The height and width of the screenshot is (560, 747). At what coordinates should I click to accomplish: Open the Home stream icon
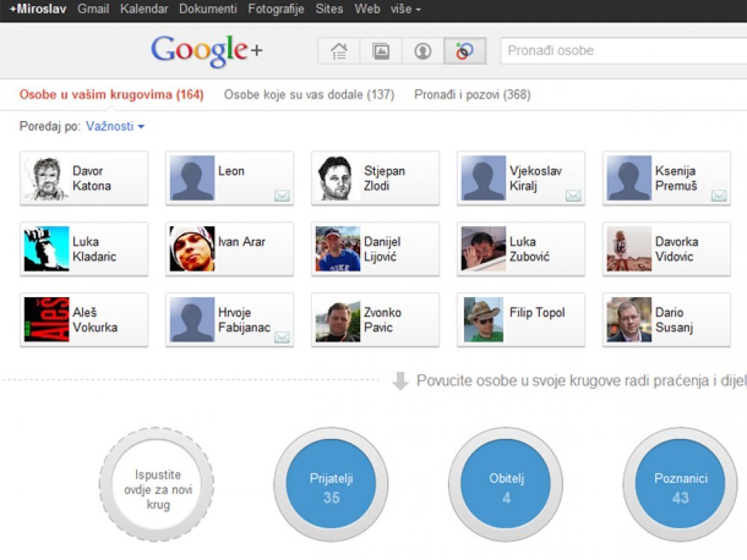[x=339, y=51]
